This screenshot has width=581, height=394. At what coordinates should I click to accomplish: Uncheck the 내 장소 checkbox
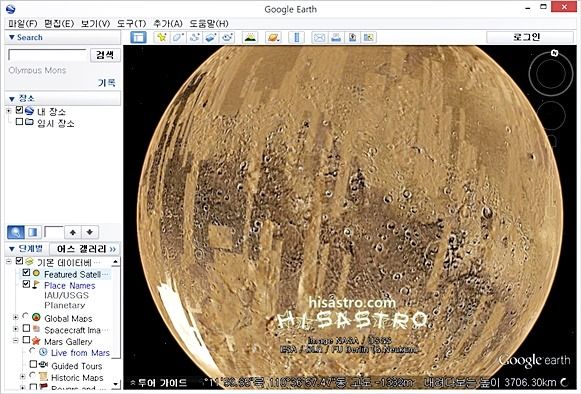coord(19,110)
